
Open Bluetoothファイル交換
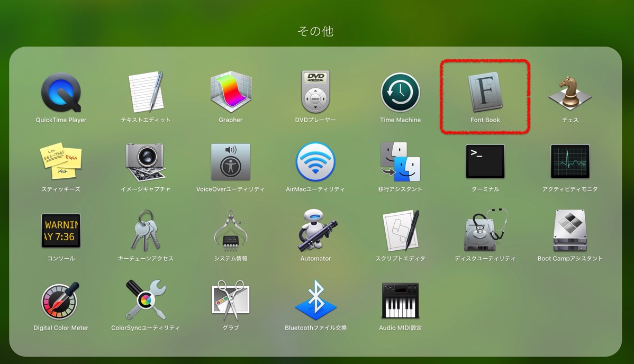coord(315,299)
